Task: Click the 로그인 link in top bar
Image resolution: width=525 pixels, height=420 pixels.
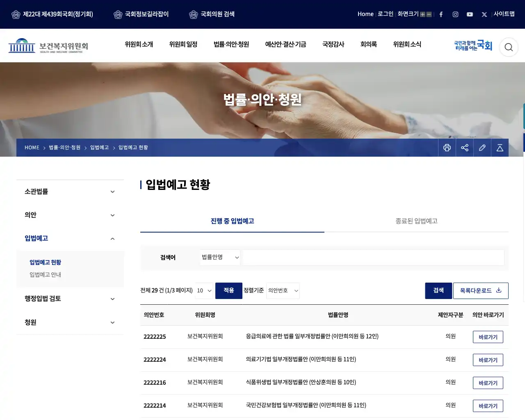Action: [x=386, y=14]
